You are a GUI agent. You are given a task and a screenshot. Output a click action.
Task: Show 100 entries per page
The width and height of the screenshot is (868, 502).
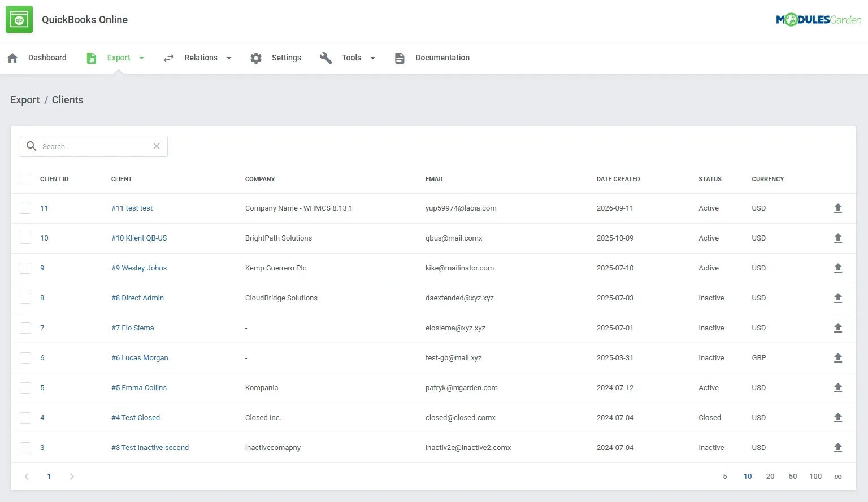tap(815, 477)
